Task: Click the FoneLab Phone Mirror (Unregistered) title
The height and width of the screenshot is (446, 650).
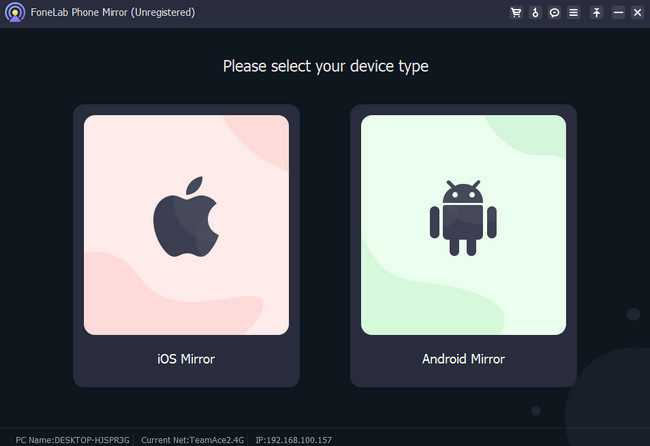Action: [x=113, y=12]
